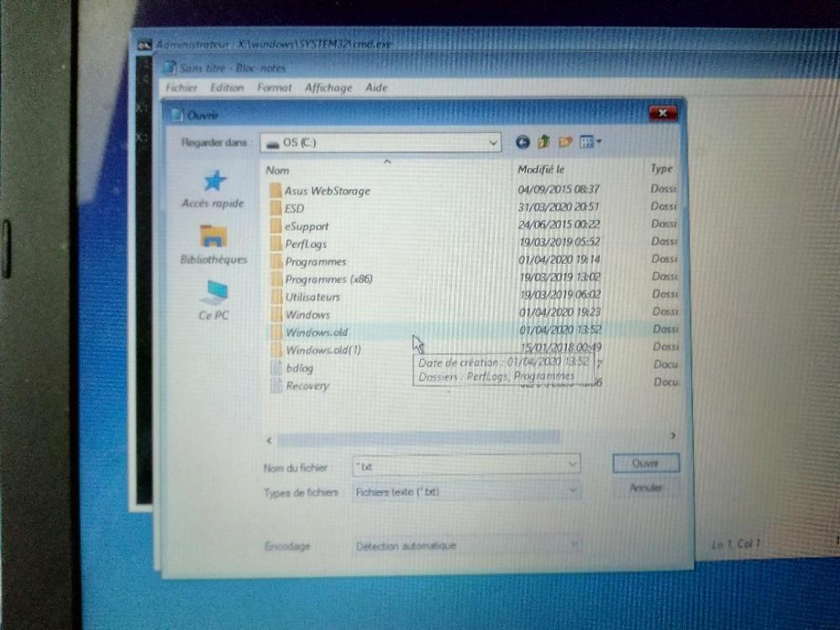Click the Views grid icon
This screenshot has width=840, height=630.
(x=585, y=141)
